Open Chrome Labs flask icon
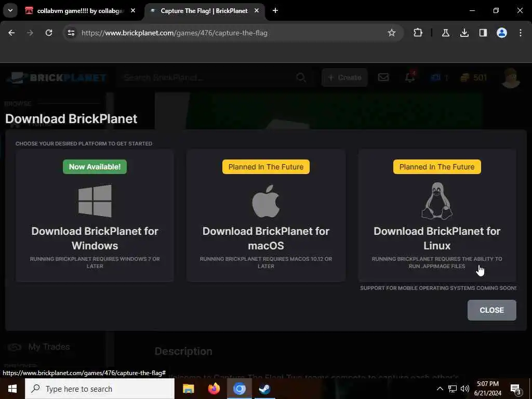 pyautogui.click(x=445, y=33)
